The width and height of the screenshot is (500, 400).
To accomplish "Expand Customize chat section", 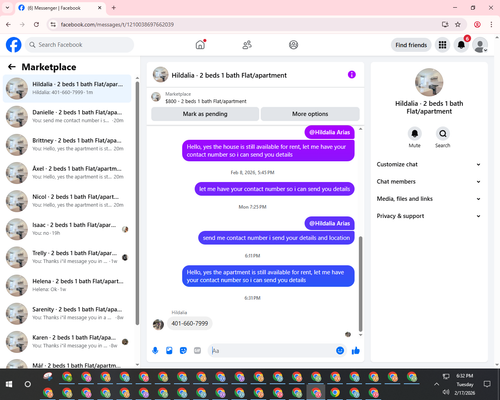I will coord(429,164).
